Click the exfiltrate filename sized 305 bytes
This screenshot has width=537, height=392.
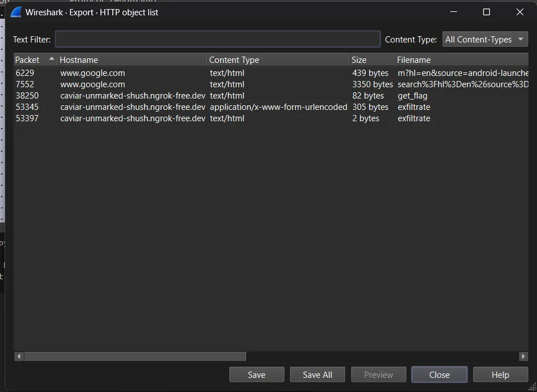coord(414,106)
